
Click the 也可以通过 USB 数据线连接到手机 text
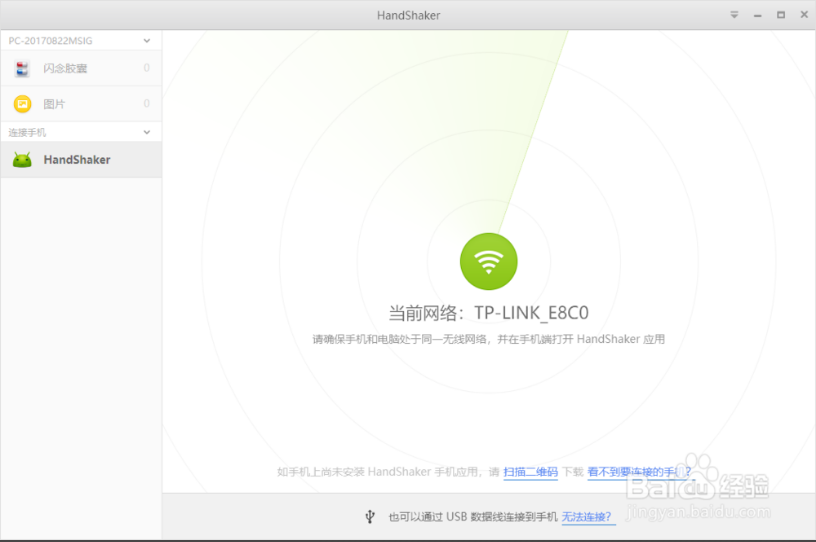(x=473, y=516)
